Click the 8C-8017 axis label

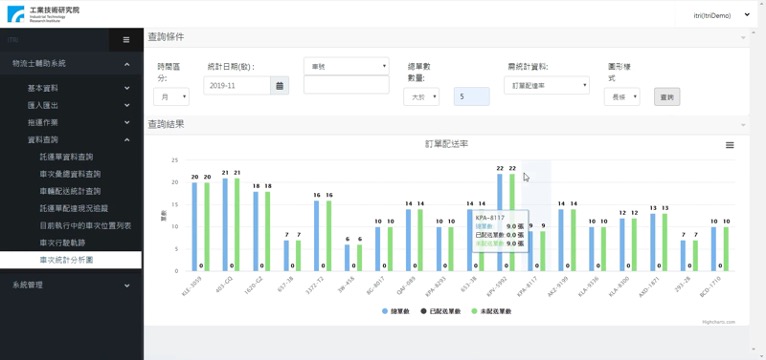tap(377, 285)
